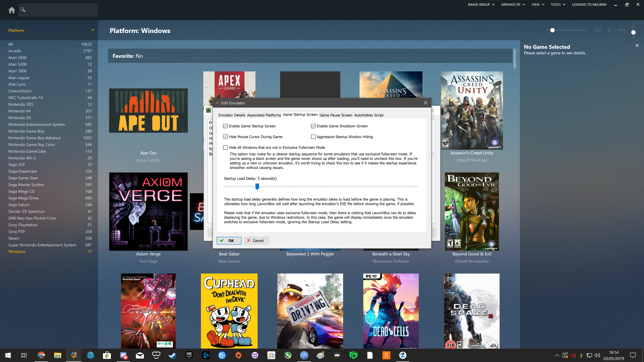This screenshot has height=362, width=644.
Task: Select Beyond Good & Evil cover
Action: click(472, 211)
